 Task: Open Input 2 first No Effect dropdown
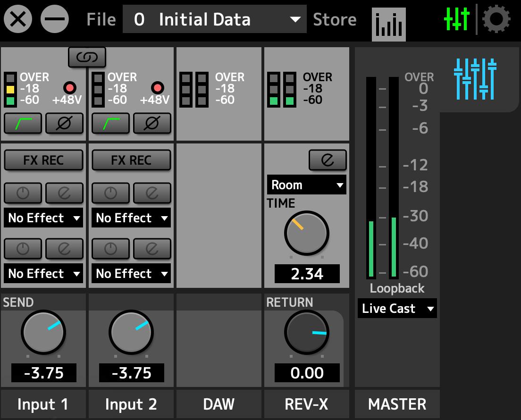[131, 218]
